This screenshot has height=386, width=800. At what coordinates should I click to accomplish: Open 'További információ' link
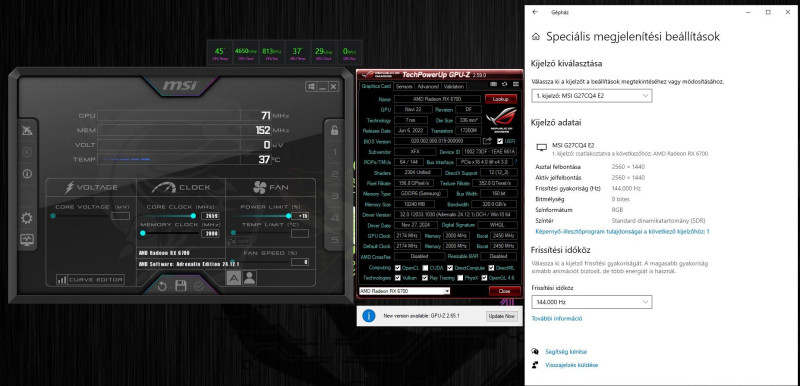point(557,319)
